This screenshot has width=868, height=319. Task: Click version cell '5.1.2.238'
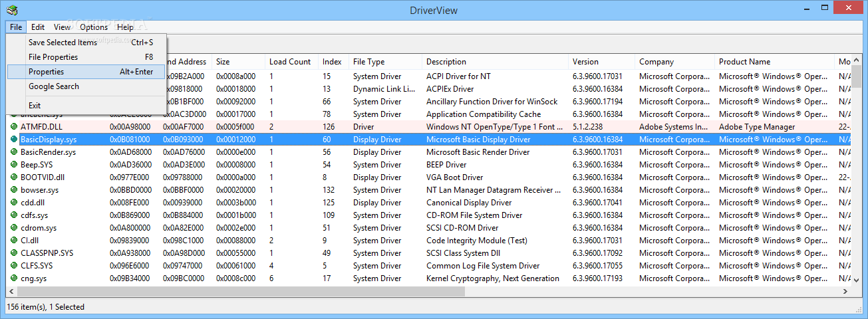click(x=587, y=127)
